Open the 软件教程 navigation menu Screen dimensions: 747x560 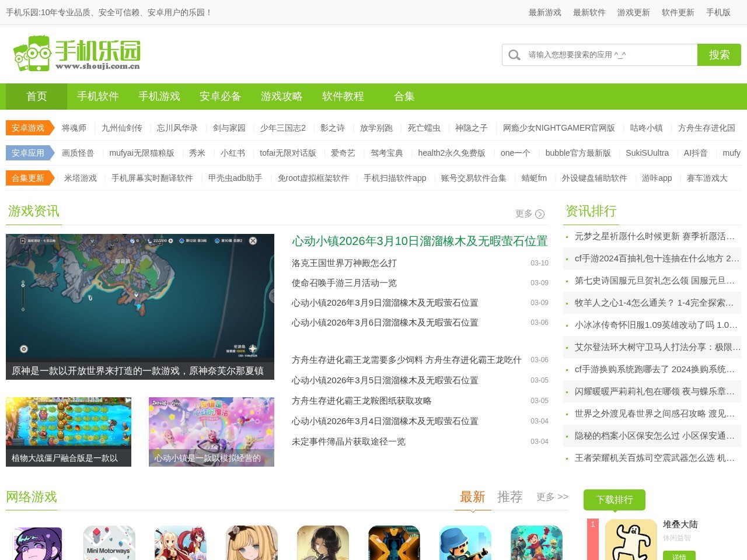click(342, 96)
